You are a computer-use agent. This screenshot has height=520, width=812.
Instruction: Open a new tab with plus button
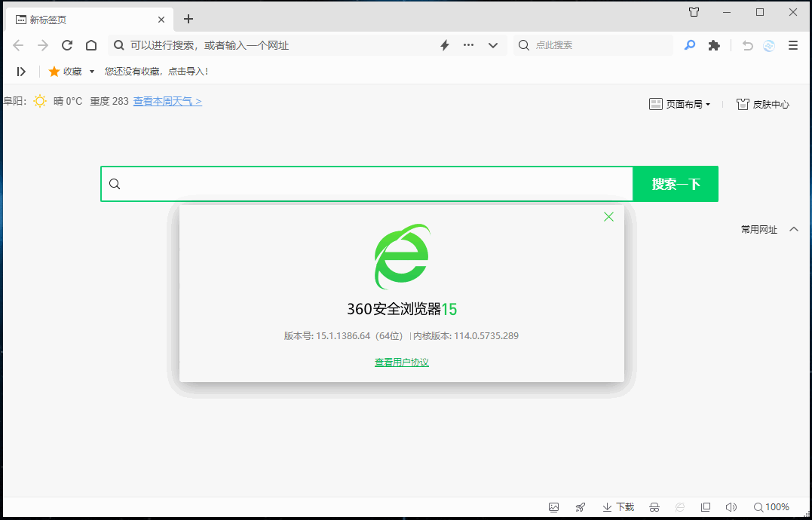pos(188,19)
